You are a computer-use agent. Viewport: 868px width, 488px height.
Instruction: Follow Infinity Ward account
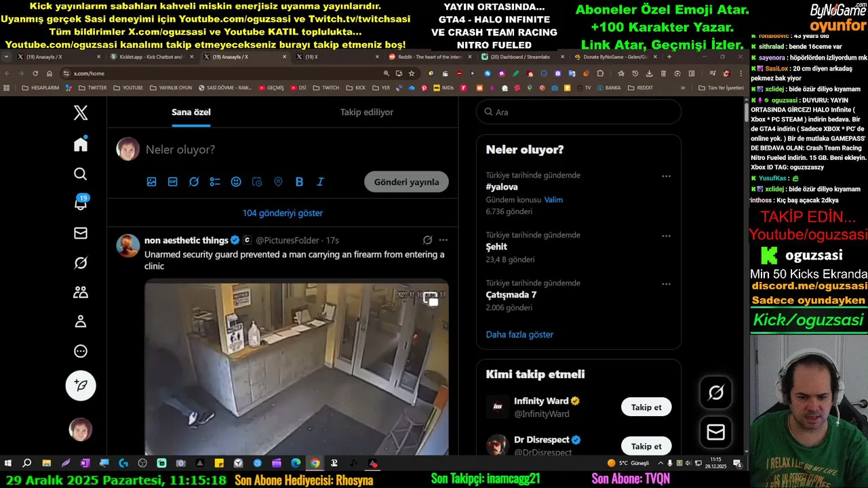click(646, 407)
